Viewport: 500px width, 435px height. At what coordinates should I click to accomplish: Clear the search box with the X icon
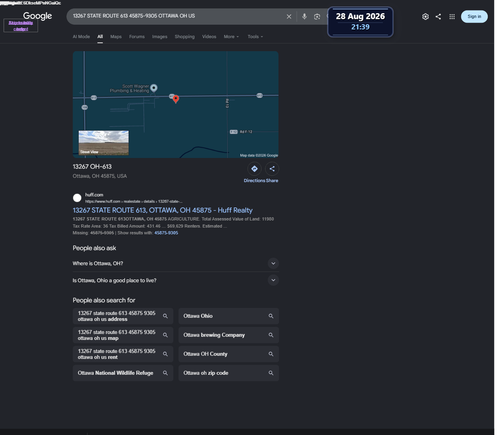coord(289,16)
